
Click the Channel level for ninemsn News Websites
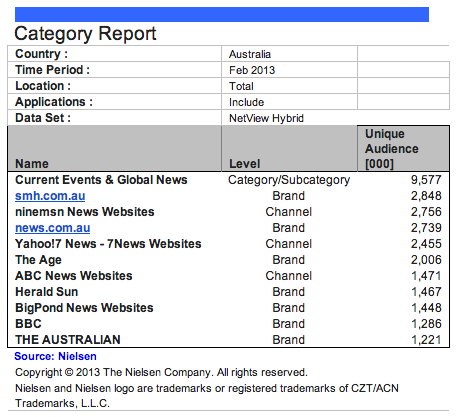[289, 212]
